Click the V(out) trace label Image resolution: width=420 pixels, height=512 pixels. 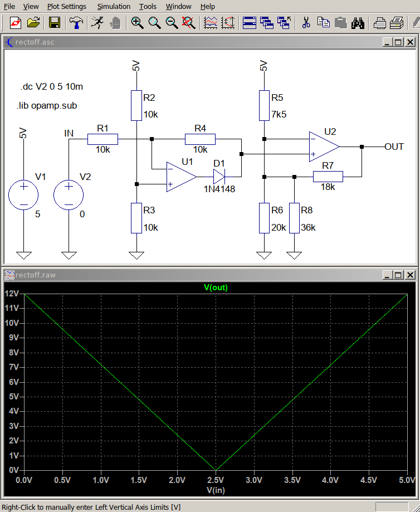click(x=216, y=287)
